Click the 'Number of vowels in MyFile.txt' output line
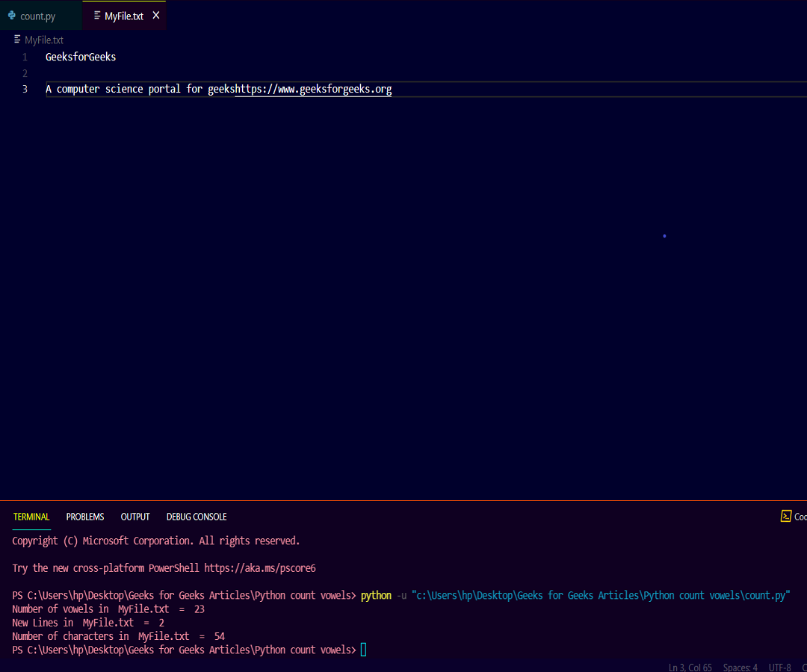The width and height of the screenshot is (807, 672). pyautogui.click(x=108, y=609)
